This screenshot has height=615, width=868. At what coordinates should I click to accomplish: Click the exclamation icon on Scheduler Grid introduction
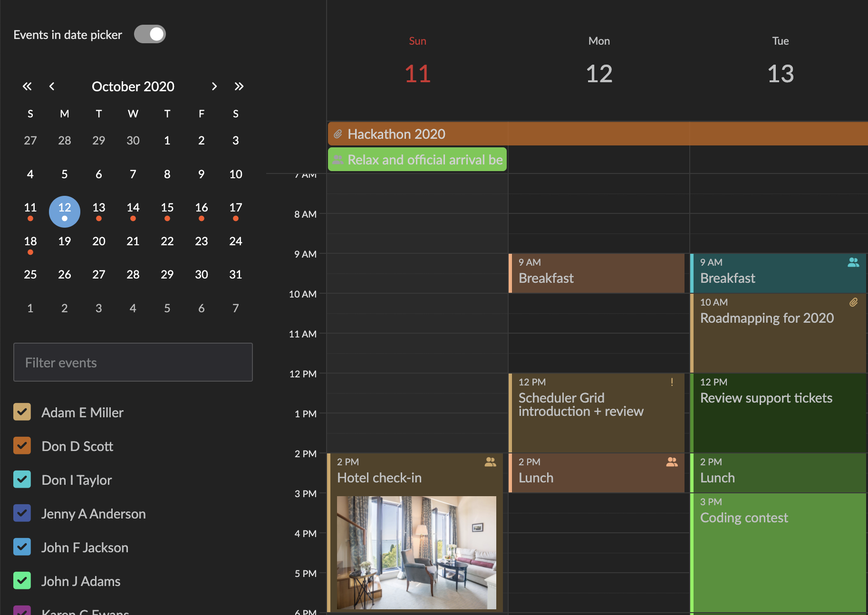click(672, 382)
